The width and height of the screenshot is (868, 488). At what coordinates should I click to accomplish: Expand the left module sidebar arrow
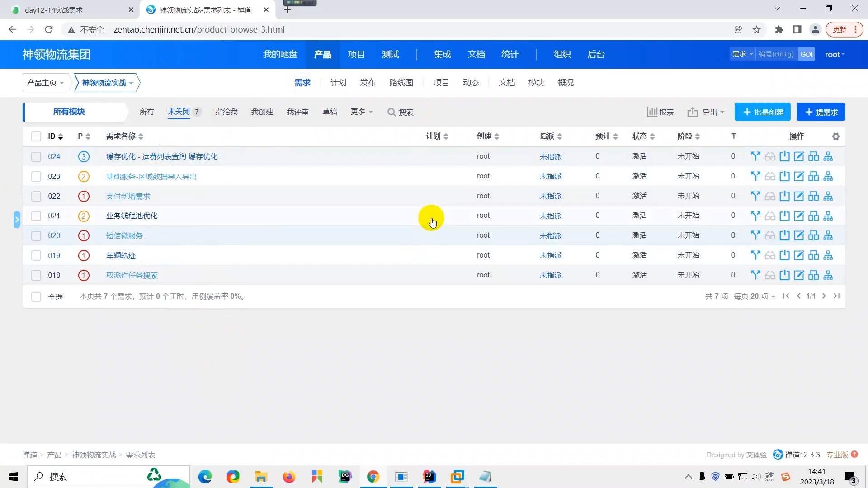tap(17, 220)
